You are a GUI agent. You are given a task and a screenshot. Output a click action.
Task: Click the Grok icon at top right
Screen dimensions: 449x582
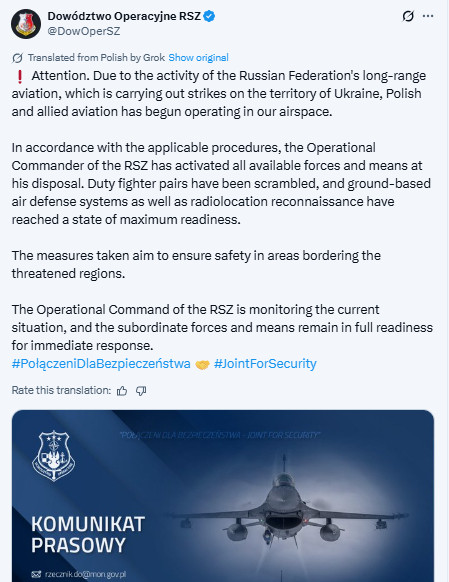point(408,16)
